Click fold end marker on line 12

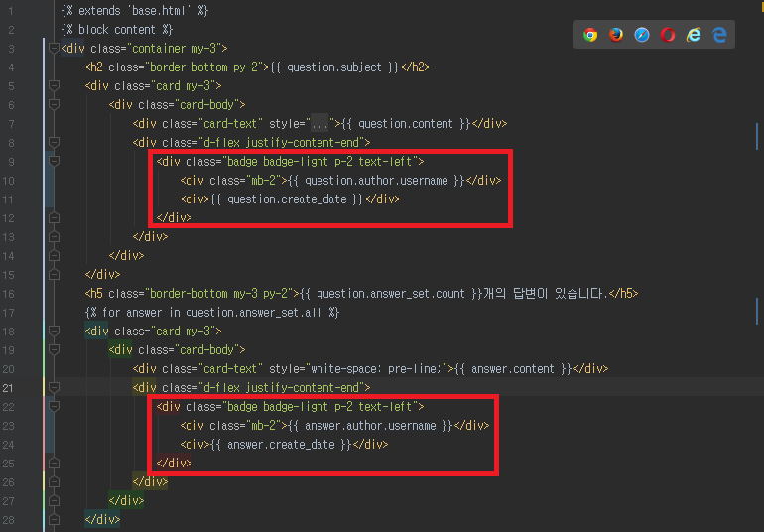pos(55,218)
